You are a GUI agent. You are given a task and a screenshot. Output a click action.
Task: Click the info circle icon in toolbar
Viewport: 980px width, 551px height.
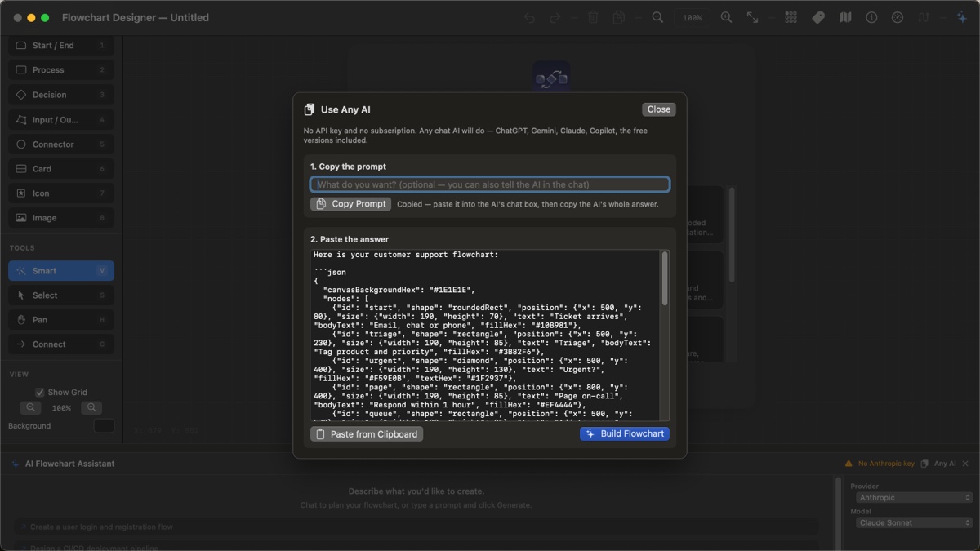click(x=871, y=17)
